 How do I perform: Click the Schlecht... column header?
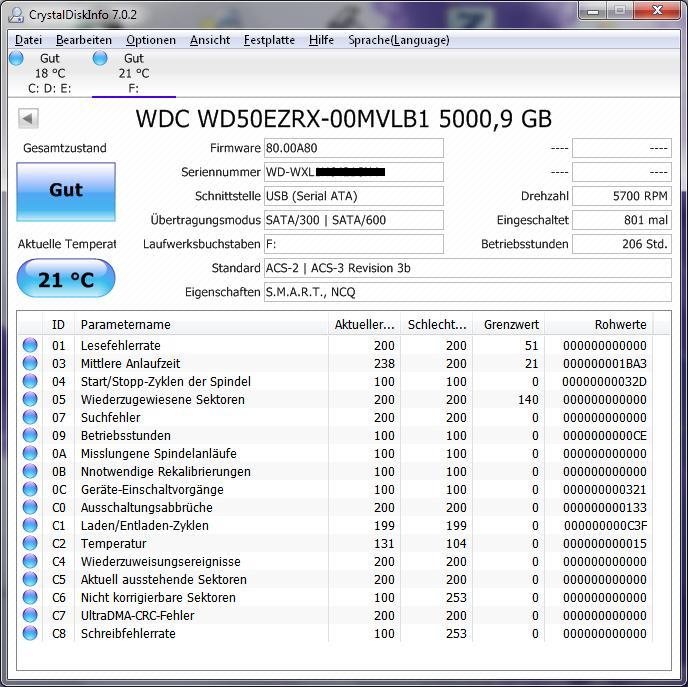point(437,325)
